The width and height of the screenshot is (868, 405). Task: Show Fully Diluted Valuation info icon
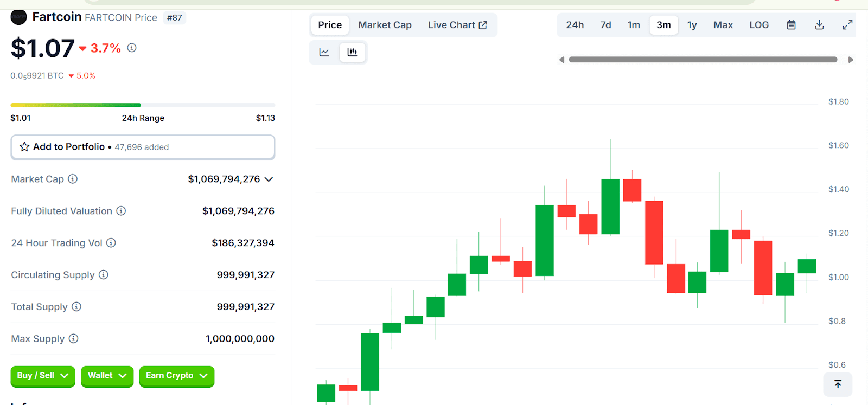121,211
